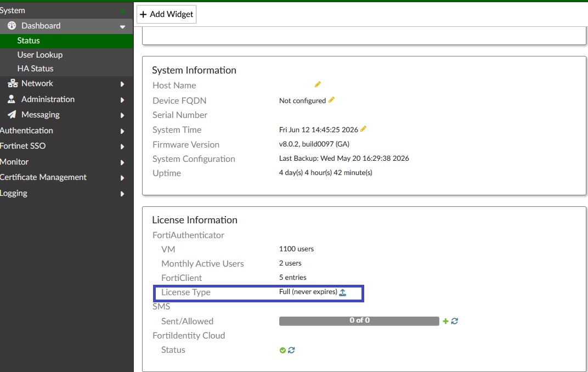Refresh the SMS Sent/Allowed count
Viewport: 588px width, 372px height.
[x=455, y=321]
